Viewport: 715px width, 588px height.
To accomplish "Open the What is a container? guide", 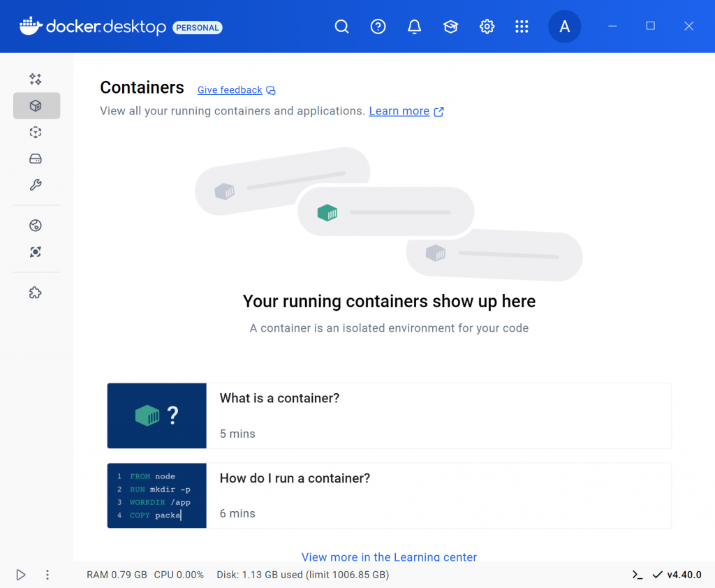I will click(x=389, y=416).
